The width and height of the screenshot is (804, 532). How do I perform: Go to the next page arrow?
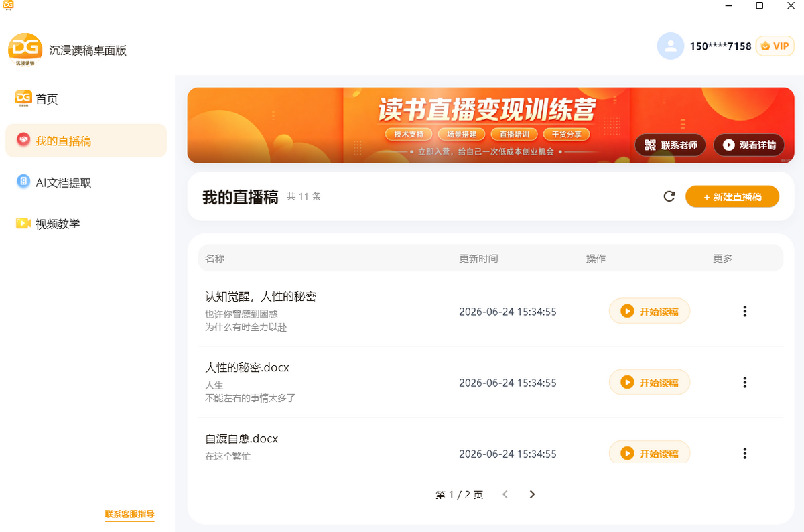[x=532, y=494]
